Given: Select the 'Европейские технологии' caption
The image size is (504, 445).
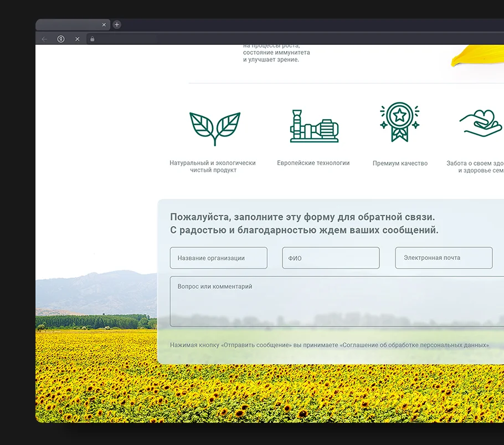Looking at the screenshot, I should pyautogui.click(x=313, y=163).
